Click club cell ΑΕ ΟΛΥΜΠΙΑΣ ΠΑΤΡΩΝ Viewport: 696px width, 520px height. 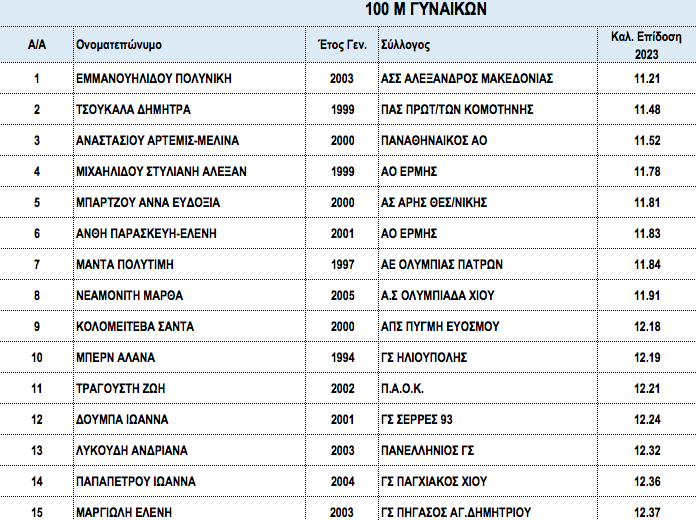(x=442, y=264)
